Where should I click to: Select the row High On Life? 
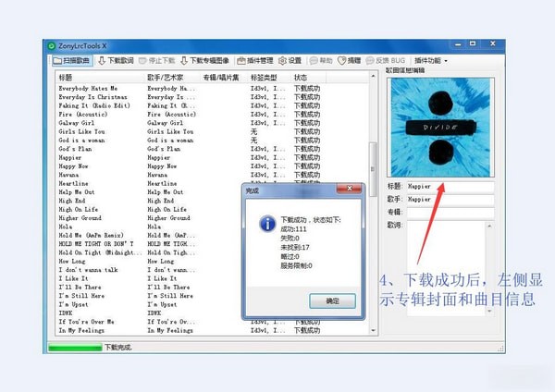point(149,210)
